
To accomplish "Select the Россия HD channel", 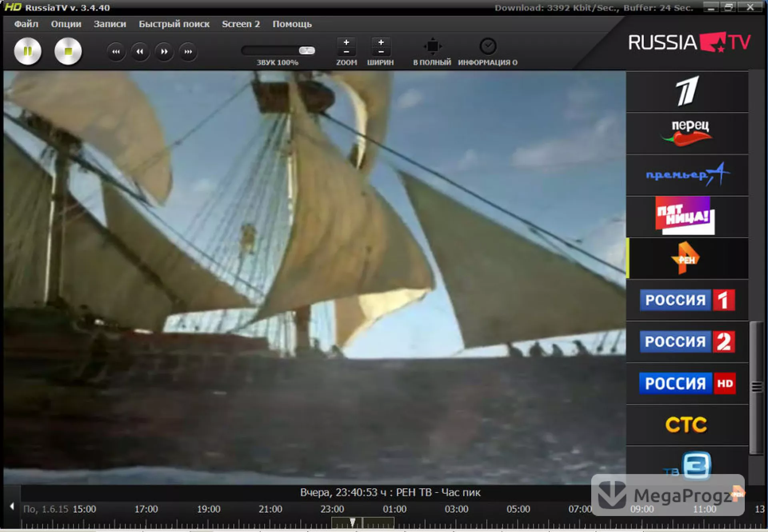I will point(687,383).
